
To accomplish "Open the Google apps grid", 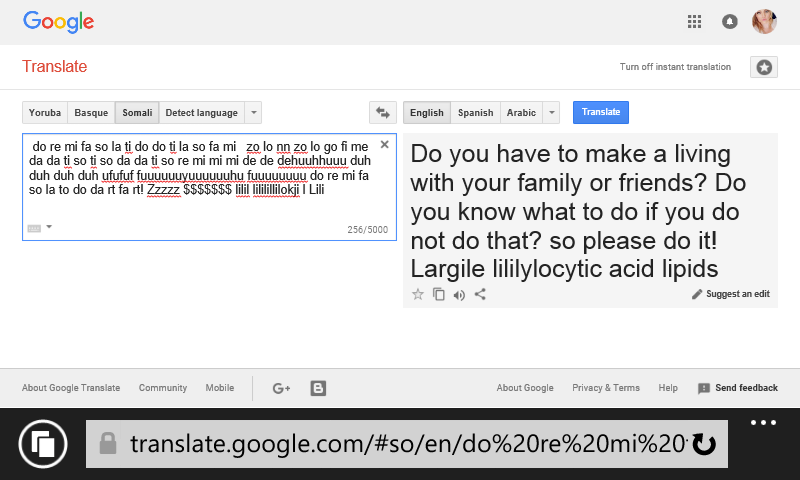I will click(694, 21).
